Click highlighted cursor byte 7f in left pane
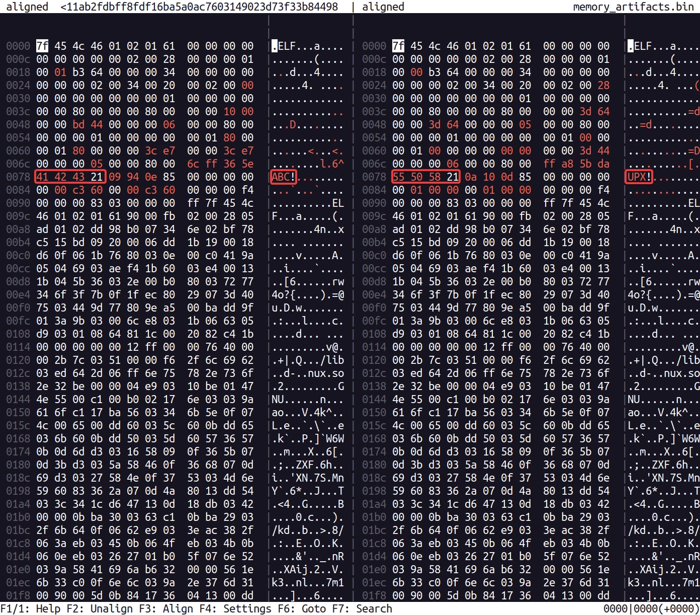This screenshot has width=700, height=615. pos(42,46)
